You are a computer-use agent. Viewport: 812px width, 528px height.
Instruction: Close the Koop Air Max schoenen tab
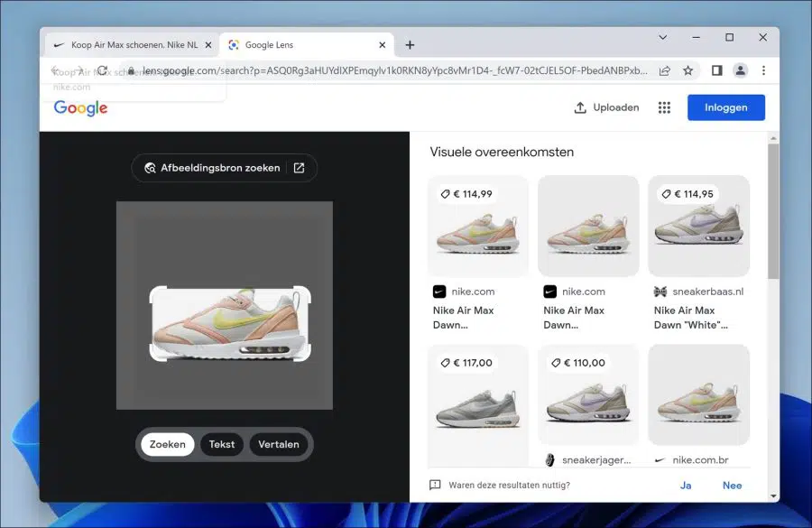click(208, 45)
